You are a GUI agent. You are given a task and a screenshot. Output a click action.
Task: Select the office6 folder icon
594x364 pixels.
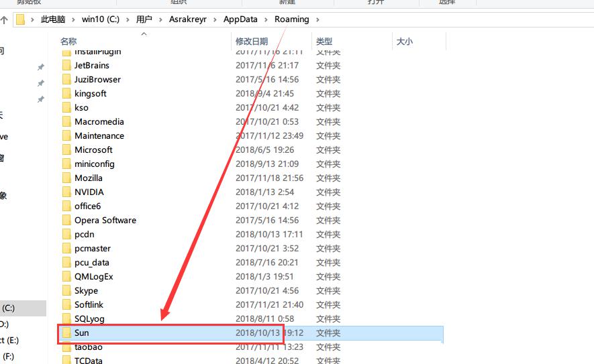click(66, 206)
